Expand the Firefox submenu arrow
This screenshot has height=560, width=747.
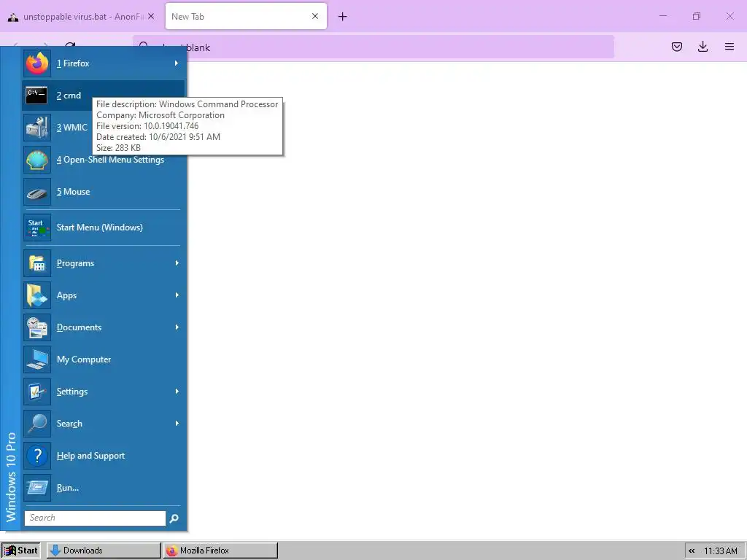click(177, 63)
